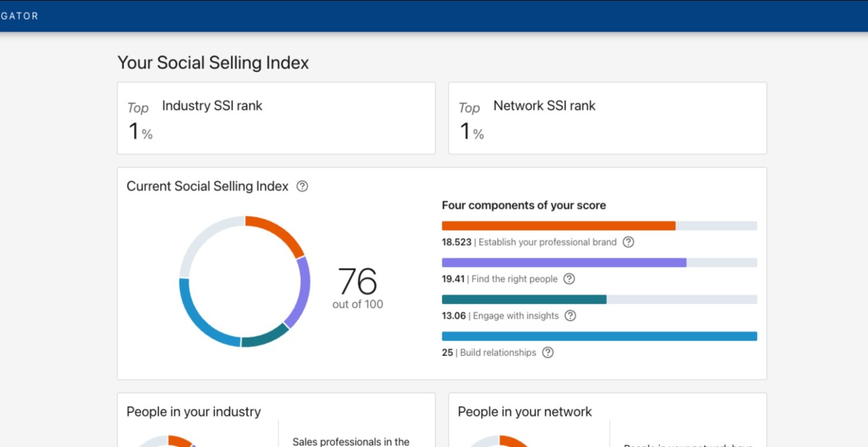Click 'Sales professionals in the' text

[x=351, y=442]
